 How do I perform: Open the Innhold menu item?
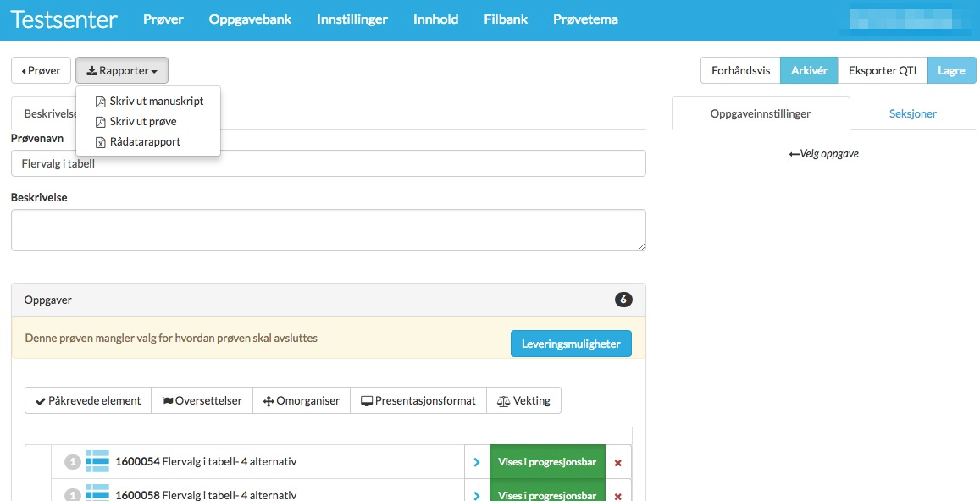(x=435, y=19)
